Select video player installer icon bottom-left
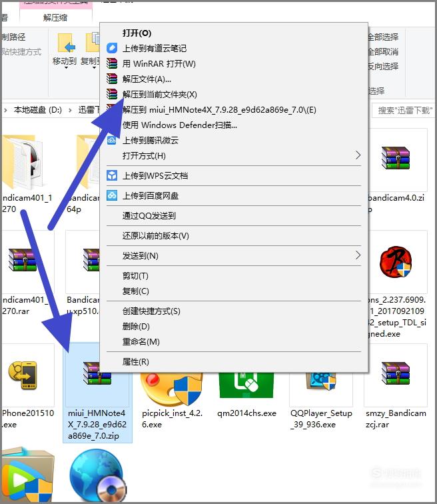 tap(27, 475)
